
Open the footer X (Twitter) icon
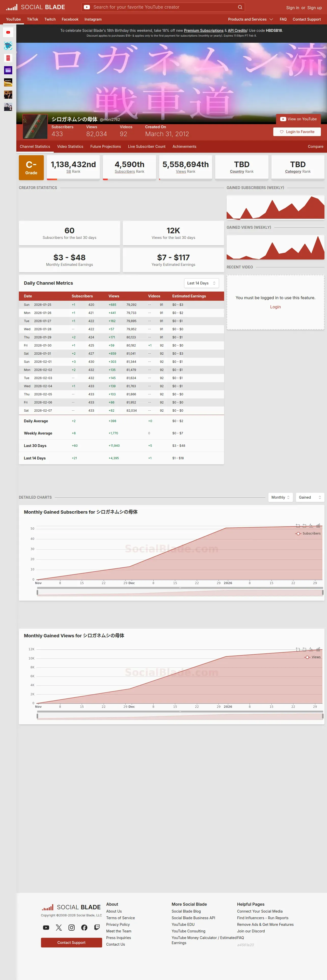point(59,928)
